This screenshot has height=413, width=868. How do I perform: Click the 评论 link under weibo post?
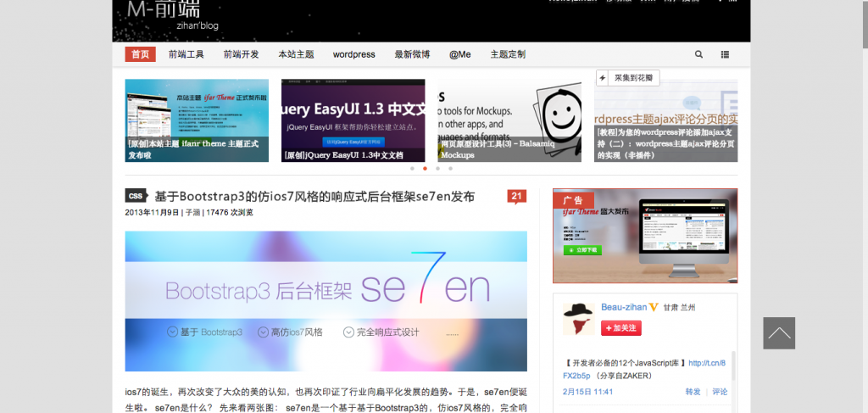point(720,392)
